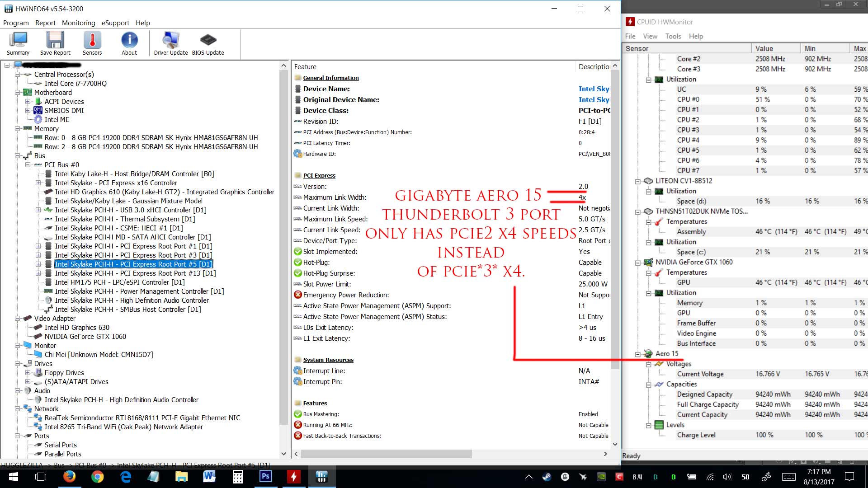868x488 pixels.
Task: Switch to Photoshop on taskbar
Action: [x=265, y=477]
